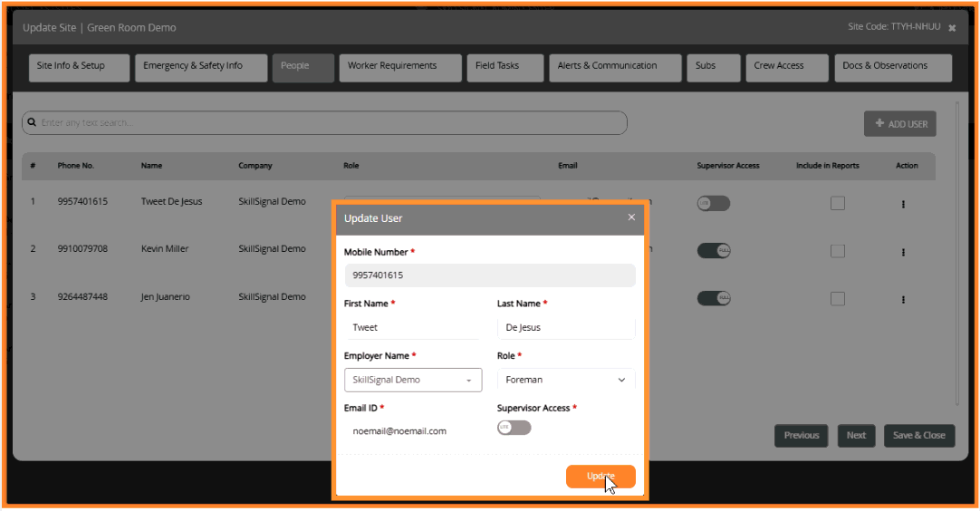980x511 pixels.
Task: Open the Role dropdown showing Foreman
Action: [566, 380]
